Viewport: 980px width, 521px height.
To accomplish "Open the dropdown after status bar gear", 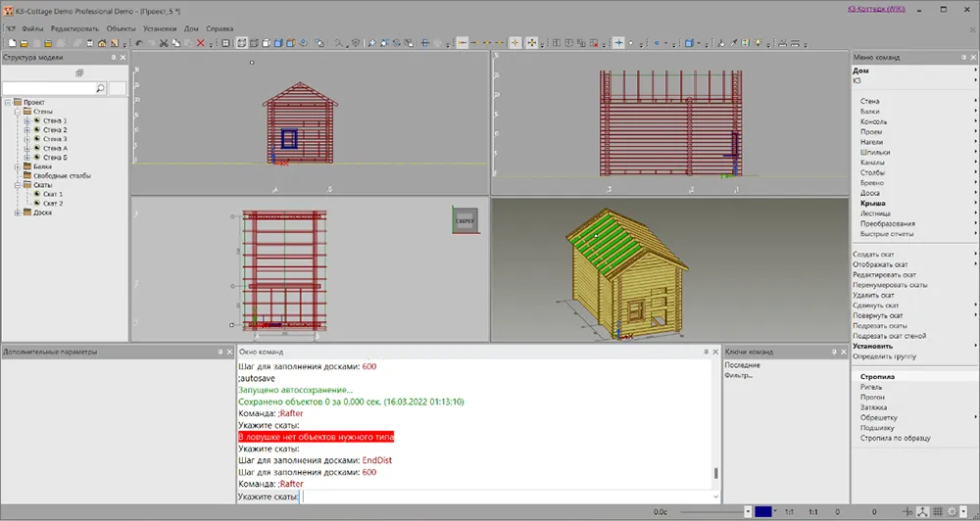I will (x=962, y=511).
